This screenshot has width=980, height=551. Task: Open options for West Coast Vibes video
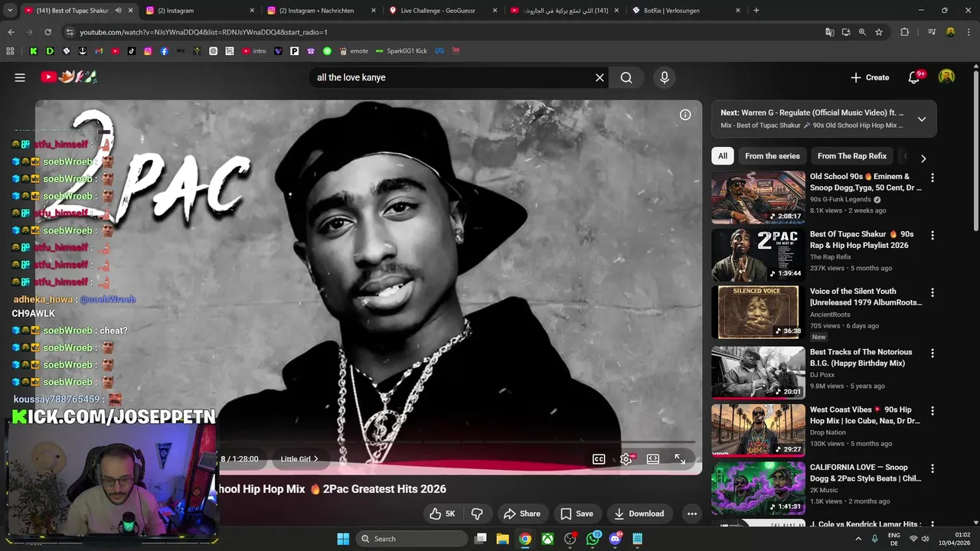[932, 411]
